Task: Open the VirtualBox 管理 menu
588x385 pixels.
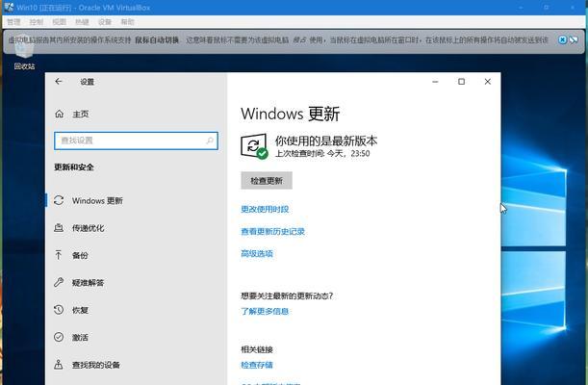Action: tap(13, 22)
